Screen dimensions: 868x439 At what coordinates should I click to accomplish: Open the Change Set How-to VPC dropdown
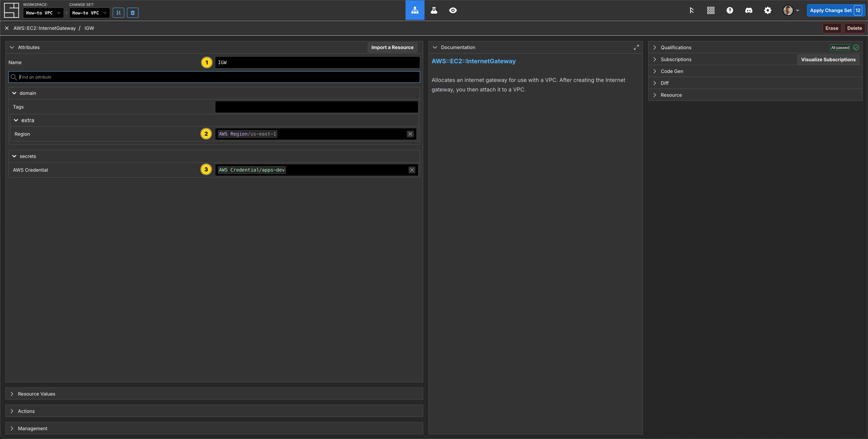click(x=89, y=13)
